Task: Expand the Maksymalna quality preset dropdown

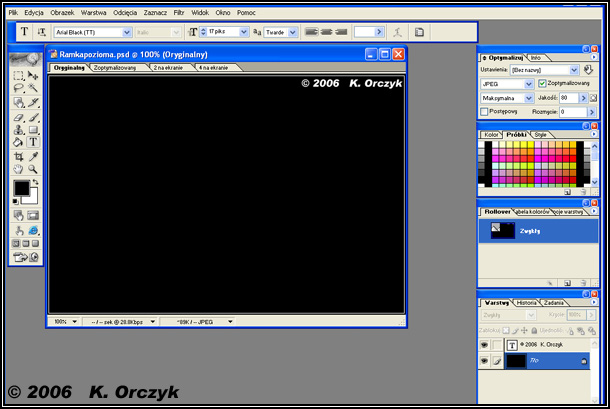Action: (x=530, y=98)
